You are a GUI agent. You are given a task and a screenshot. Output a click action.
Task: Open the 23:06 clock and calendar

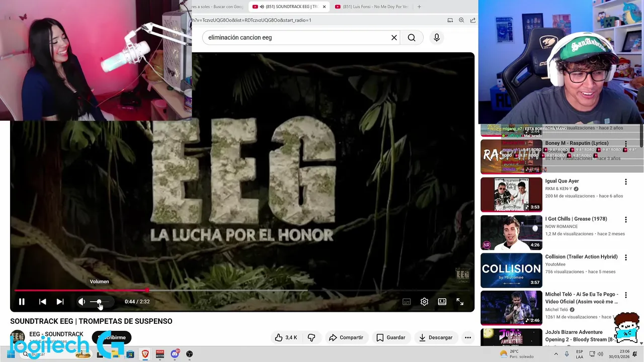(x=620, y=354)
